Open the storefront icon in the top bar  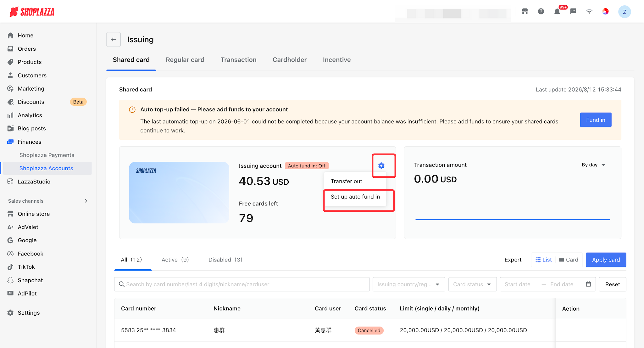point(525,12)
